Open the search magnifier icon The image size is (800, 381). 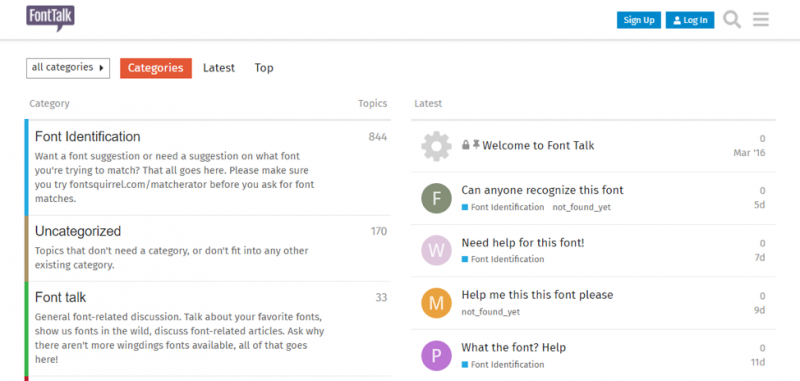tap(732, 20)
